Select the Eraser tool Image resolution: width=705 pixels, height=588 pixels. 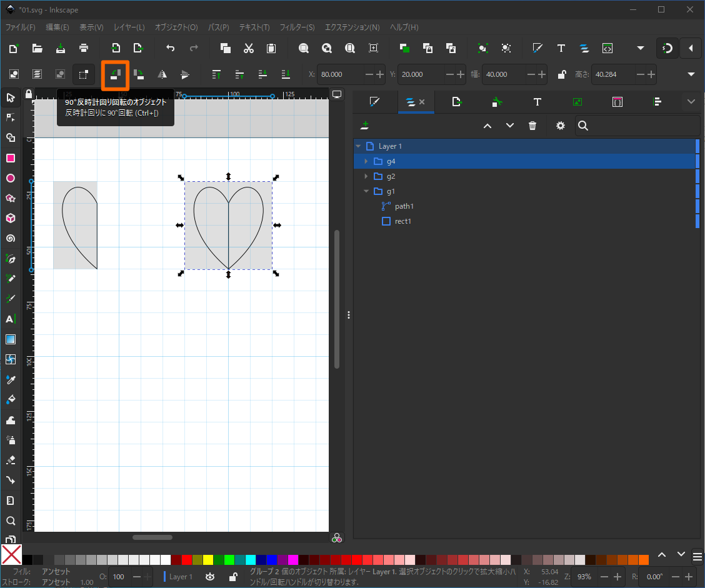11,461
